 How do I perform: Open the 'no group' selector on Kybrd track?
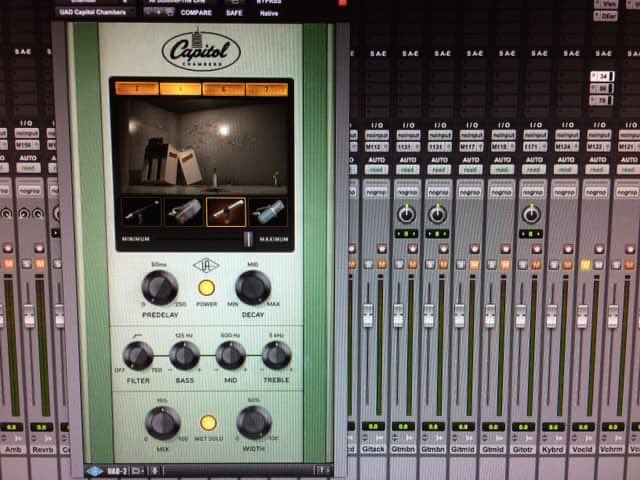pos(564,191)
